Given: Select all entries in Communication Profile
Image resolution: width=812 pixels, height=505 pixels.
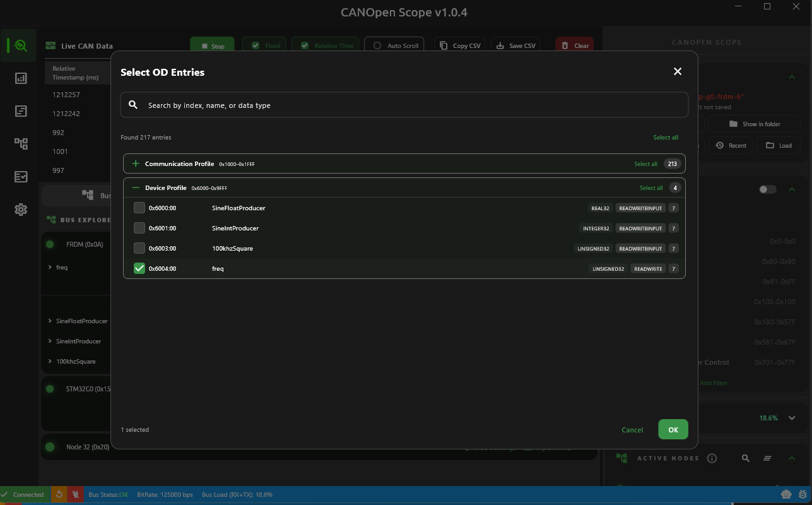Looking at the screenshot, I should (x=645, y=163).
